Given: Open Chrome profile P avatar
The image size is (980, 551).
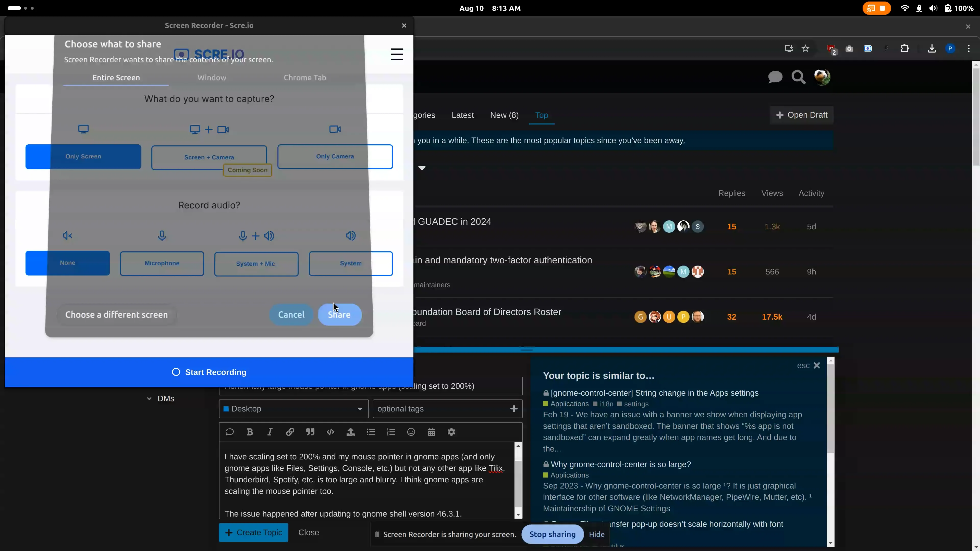Looking at the screenshot, I should coord(950,49).
